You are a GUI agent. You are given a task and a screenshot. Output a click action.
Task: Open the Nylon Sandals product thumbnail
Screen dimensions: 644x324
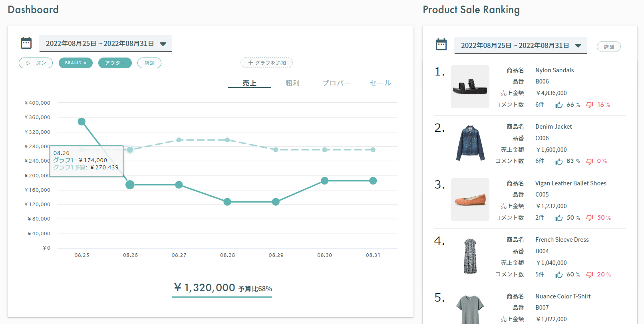[x=470, y=87]
